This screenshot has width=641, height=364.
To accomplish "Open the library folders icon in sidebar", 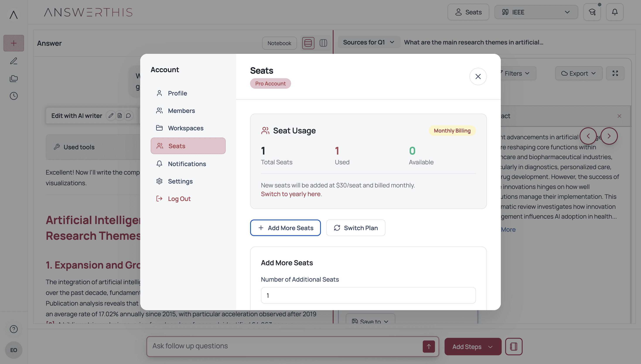I will [x=14, y=78].
